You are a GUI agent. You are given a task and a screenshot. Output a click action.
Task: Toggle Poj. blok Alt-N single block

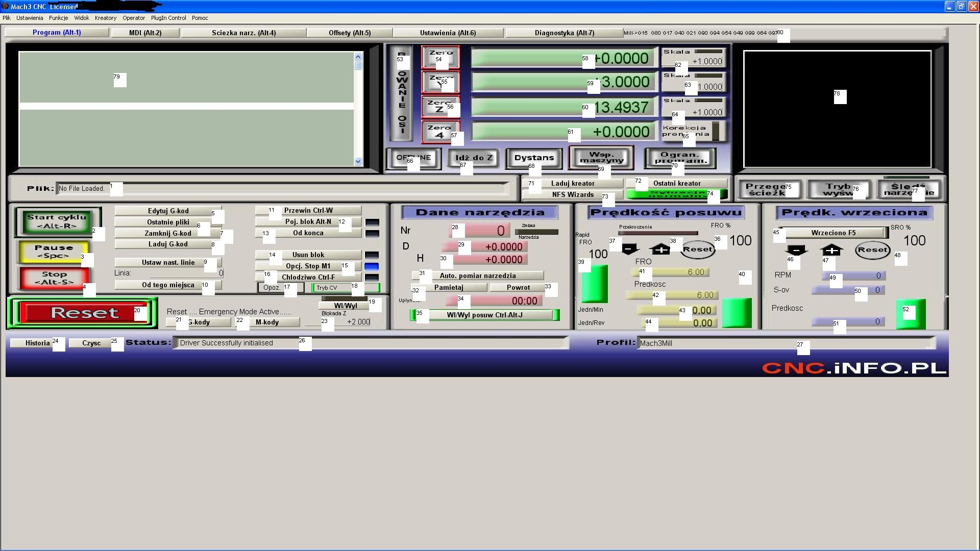pos(308,221)
